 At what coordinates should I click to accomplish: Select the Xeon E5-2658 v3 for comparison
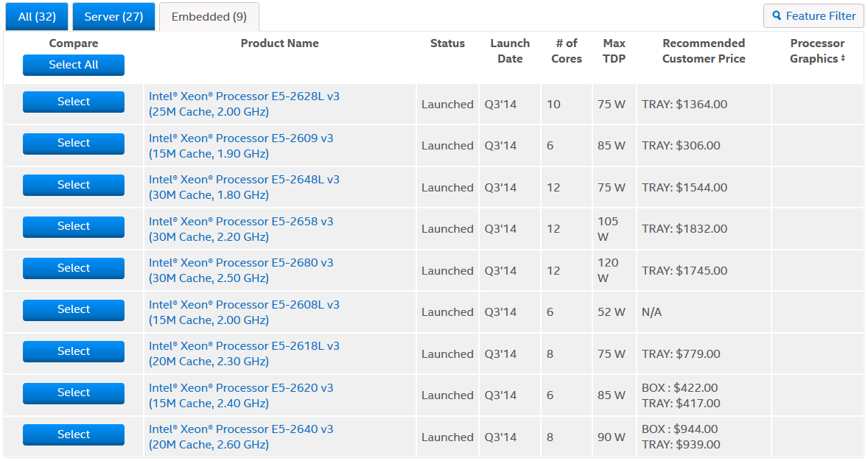pos(74,226)
